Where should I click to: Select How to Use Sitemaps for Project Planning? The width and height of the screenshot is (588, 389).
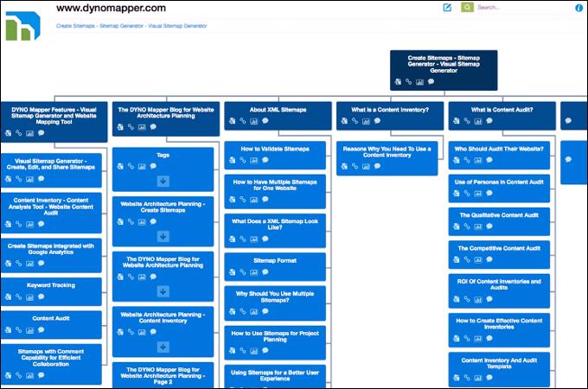(275, 342)
